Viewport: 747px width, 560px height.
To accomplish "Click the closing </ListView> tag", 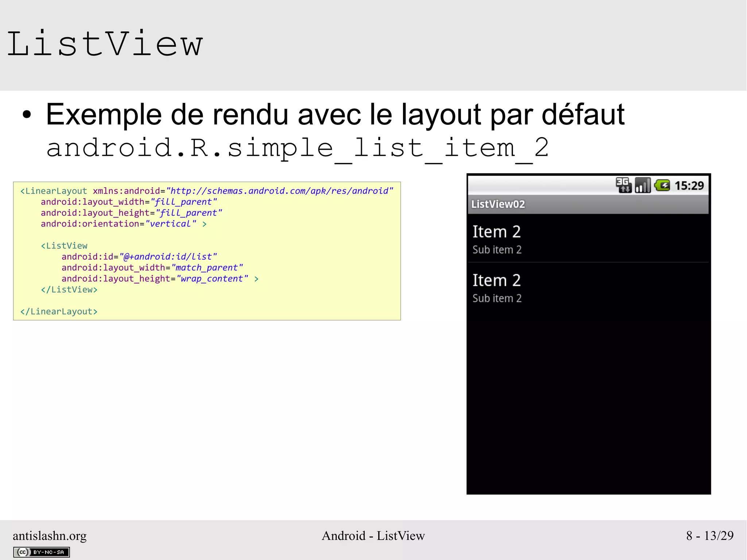I will coord(69,289).
